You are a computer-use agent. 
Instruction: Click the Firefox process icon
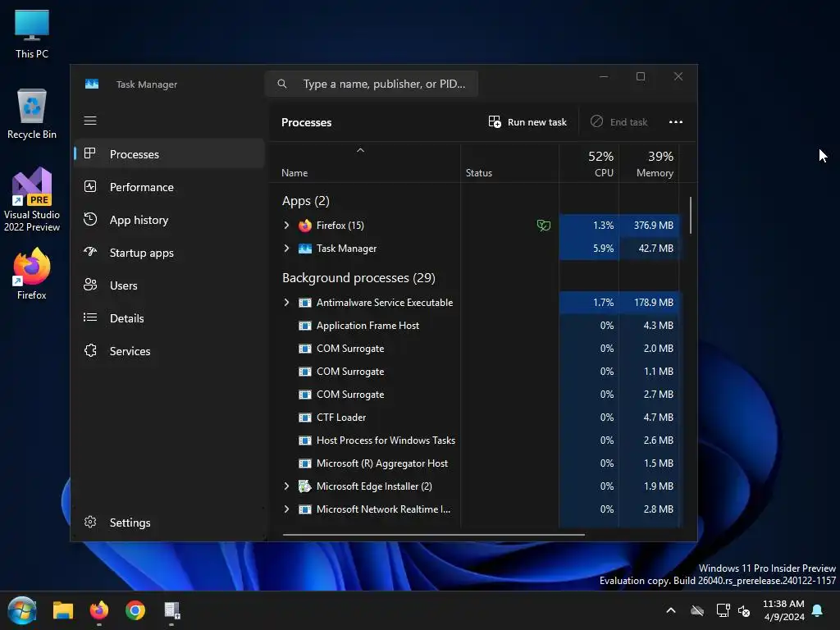305,226
